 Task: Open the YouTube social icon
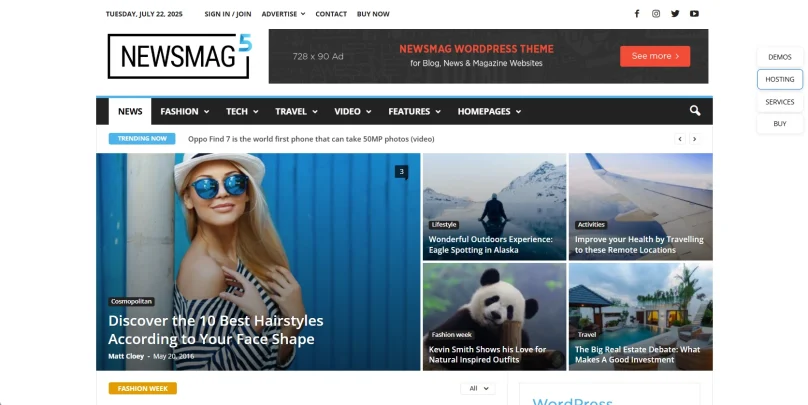(694, 14)
